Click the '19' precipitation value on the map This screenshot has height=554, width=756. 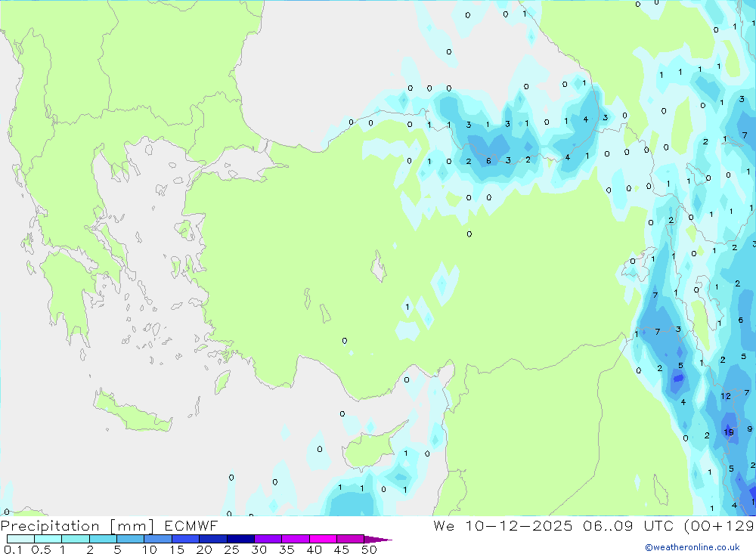[729, 432]
